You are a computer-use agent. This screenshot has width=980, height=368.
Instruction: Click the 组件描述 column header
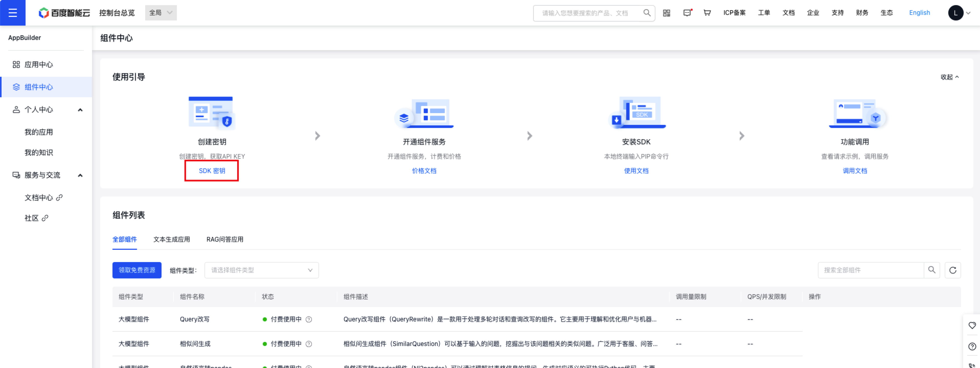click(355, 297)
